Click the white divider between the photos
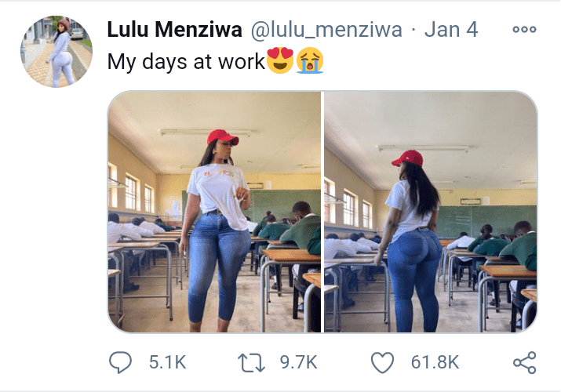This screenshot has height=392, width=561. [322, 212]
